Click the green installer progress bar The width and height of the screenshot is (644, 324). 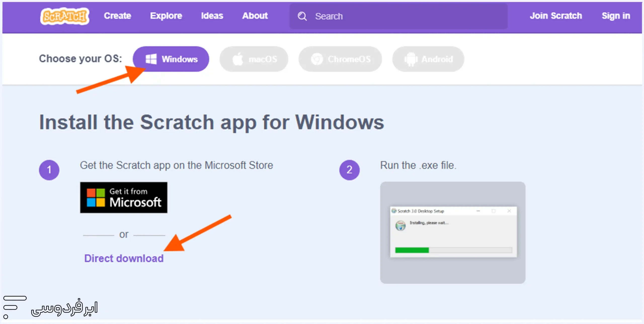[412, 250]
